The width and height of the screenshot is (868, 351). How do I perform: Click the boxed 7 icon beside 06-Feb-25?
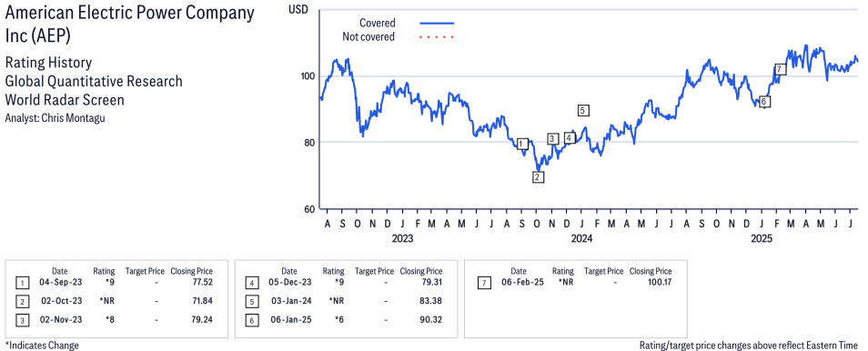click(483, 284)
